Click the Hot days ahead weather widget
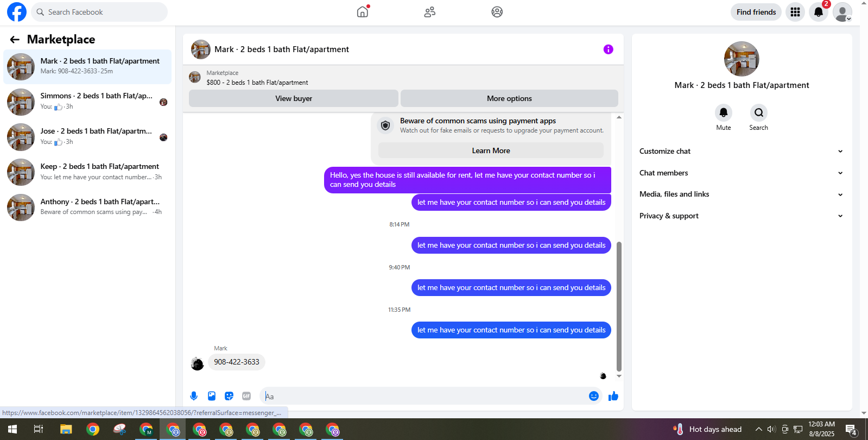 707,429
